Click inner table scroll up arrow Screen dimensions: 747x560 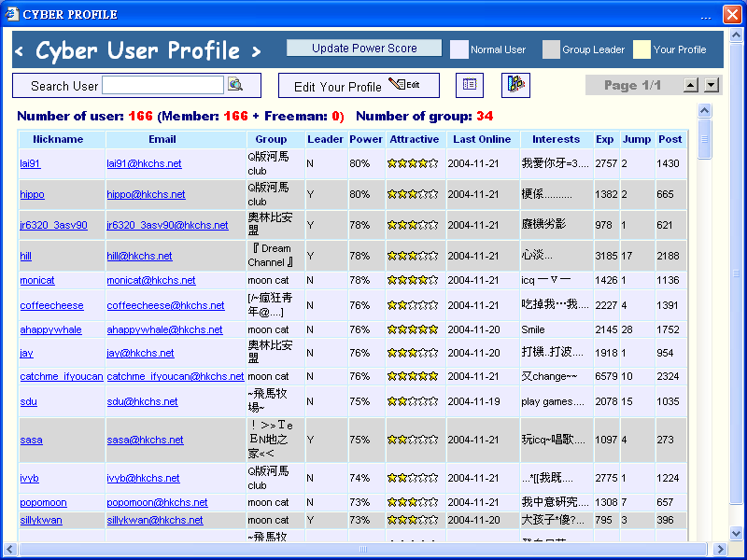(x=705, y=110)
